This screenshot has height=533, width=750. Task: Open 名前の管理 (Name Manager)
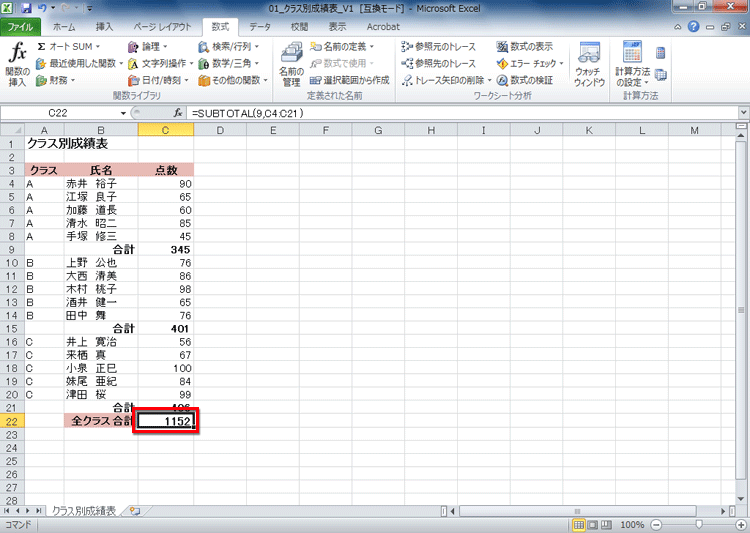pyautogui.click(x=291, y=64)
